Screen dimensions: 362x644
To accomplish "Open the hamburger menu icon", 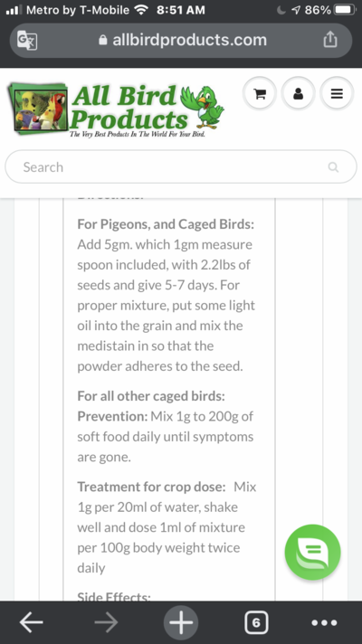I will point(337,94).
